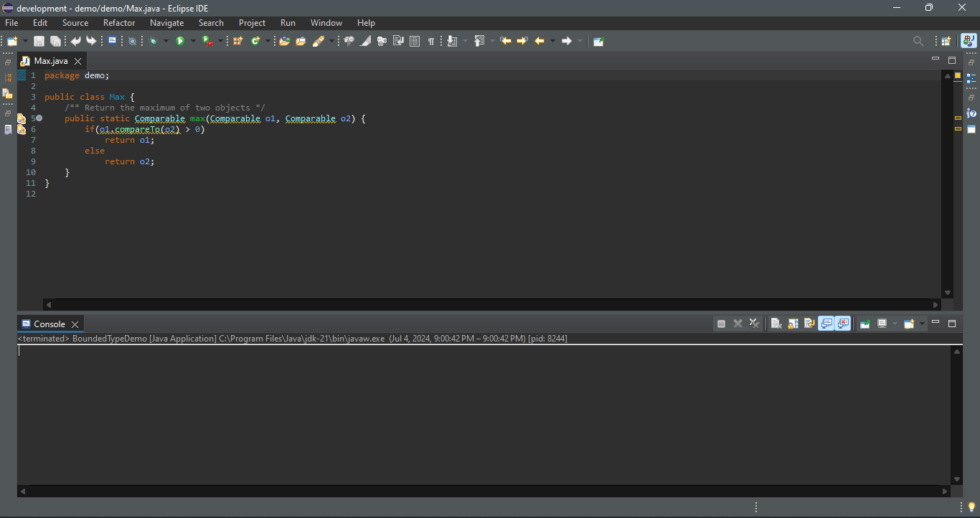Click the warning marker on line 5
The width and height of the screenshot is (980, 518).
click(22, 118)
